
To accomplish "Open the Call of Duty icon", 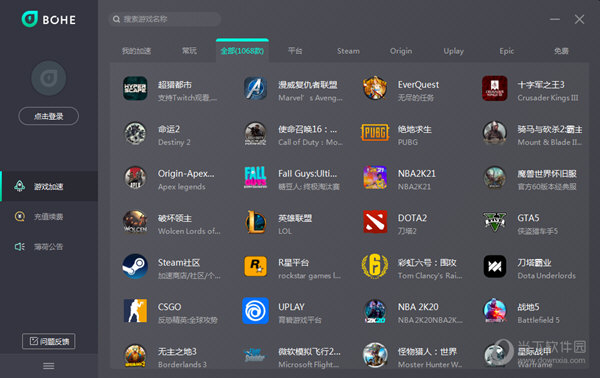I will [255, 133].
